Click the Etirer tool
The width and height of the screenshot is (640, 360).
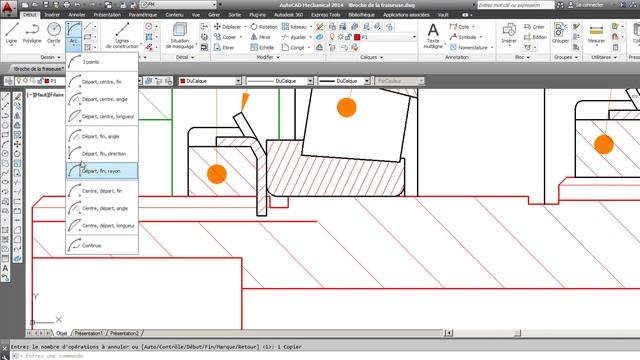coord(224,48)
